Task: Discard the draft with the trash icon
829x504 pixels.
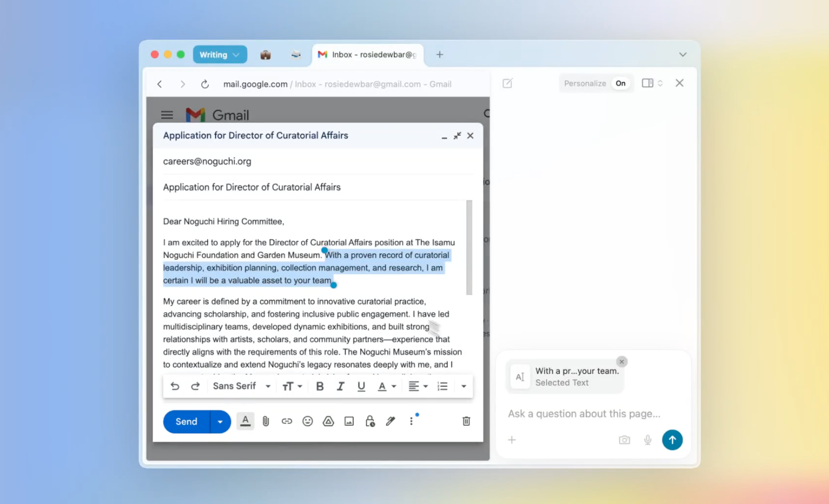Action: click(x=466, y=421)
